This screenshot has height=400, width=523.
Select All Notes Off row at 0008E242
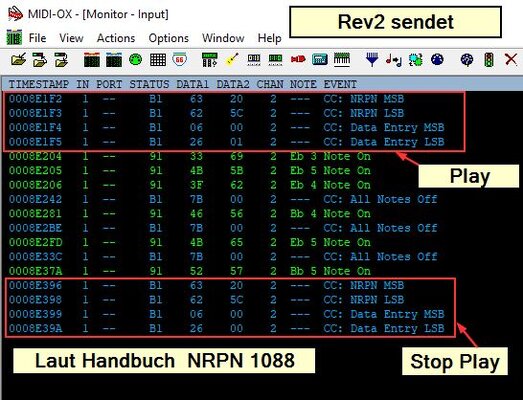click(223, 199)
